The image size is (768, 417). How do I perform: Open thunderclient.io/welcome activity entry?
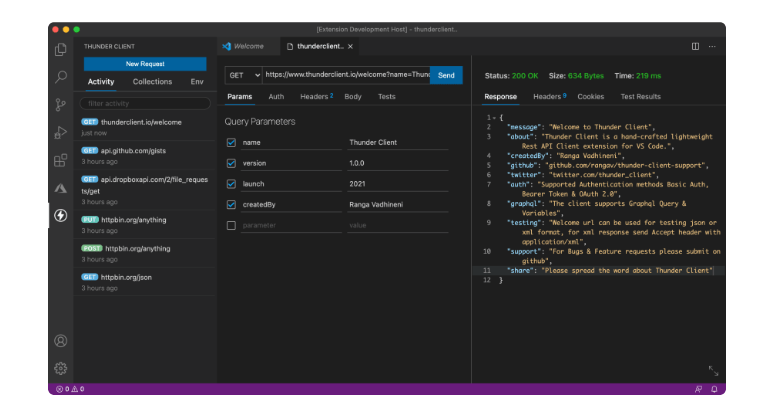tap(145, 127)
